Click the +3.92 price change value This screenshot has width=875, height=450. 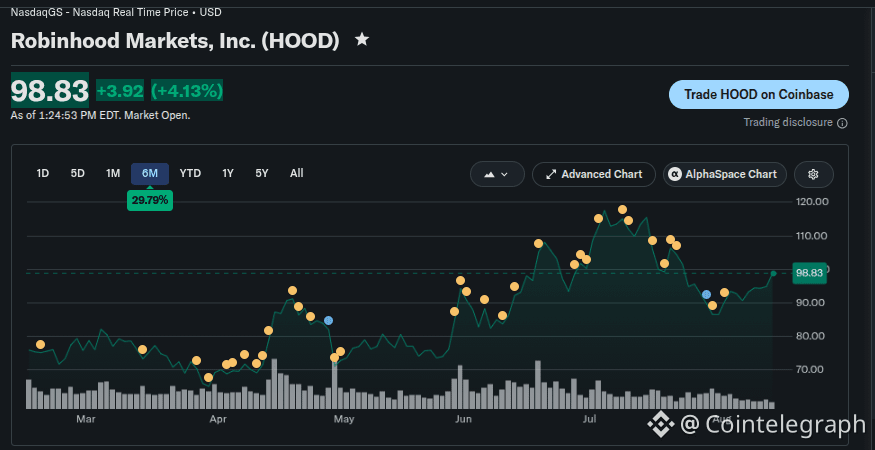tap(120, 90)
